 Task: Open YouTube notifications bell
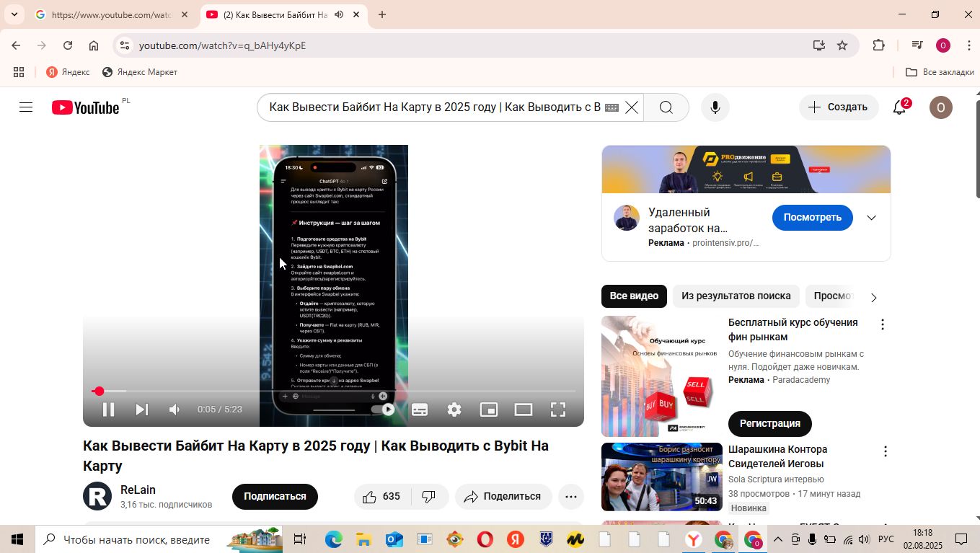899,107
